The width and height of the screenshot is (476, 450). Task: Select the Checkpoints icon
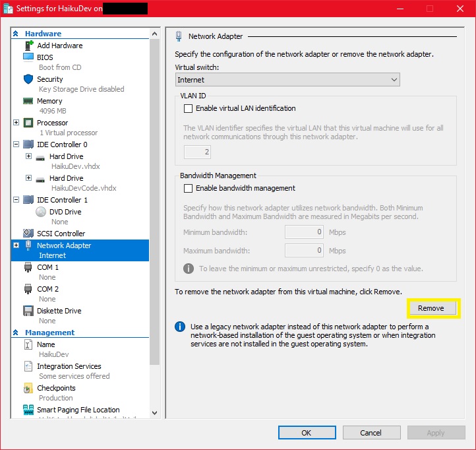[28, 388]
